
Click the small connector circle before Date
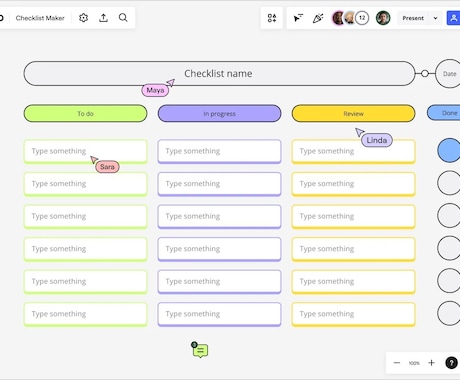click(425, 73)
